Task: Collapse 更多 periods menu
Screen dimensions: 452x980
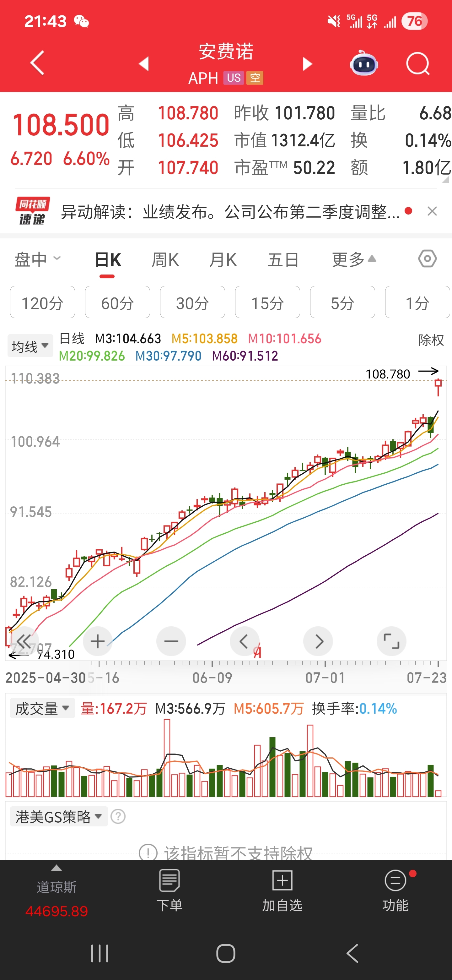Action: [x=354, y=259]
